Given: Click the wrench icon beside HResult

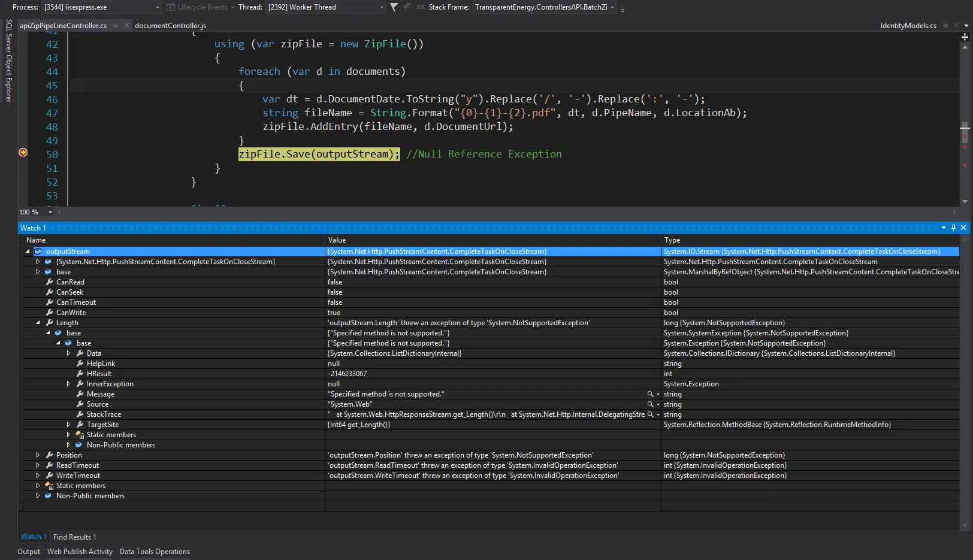Looking at the screenshot, I should point(80,374).
